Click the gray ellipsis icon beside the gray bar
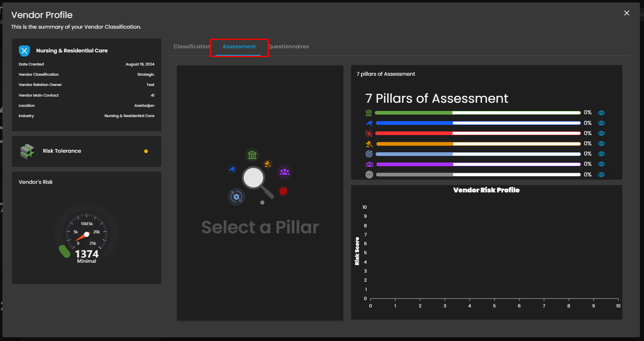The image size is (644, 341). [369, 175]
